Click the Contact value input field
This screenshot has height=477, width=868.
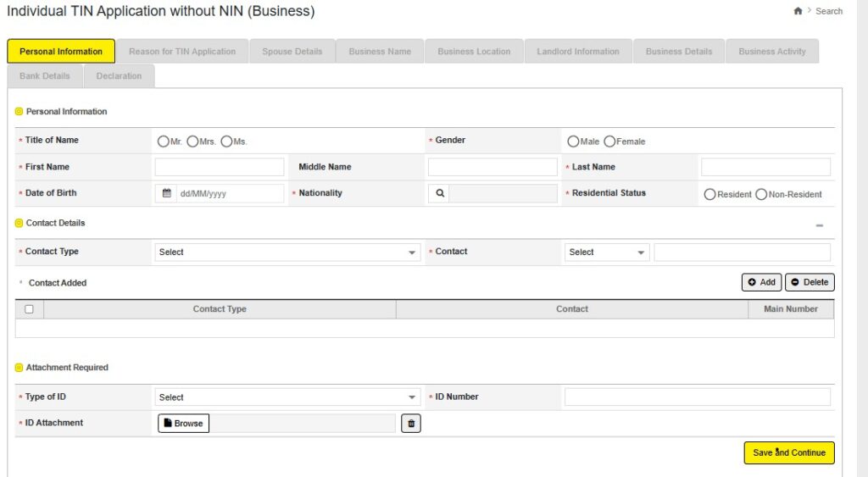tap(743, 252)
